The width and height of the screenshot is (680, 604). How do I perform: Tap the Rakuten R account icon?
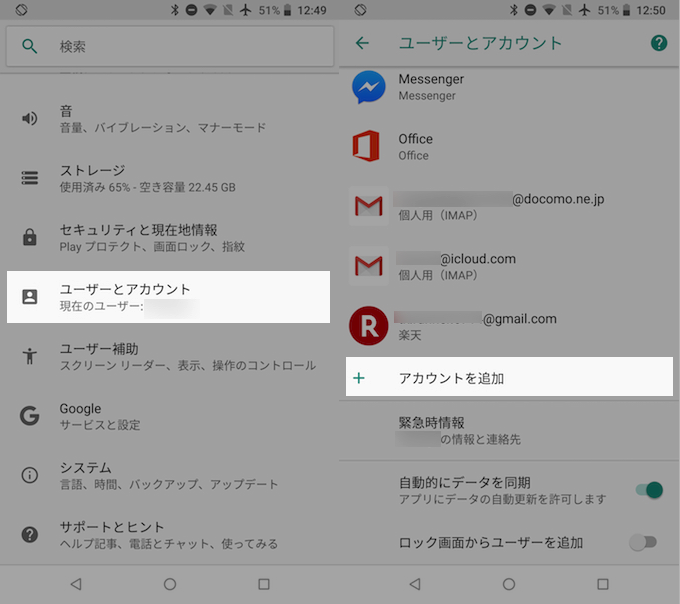point(368,326)
